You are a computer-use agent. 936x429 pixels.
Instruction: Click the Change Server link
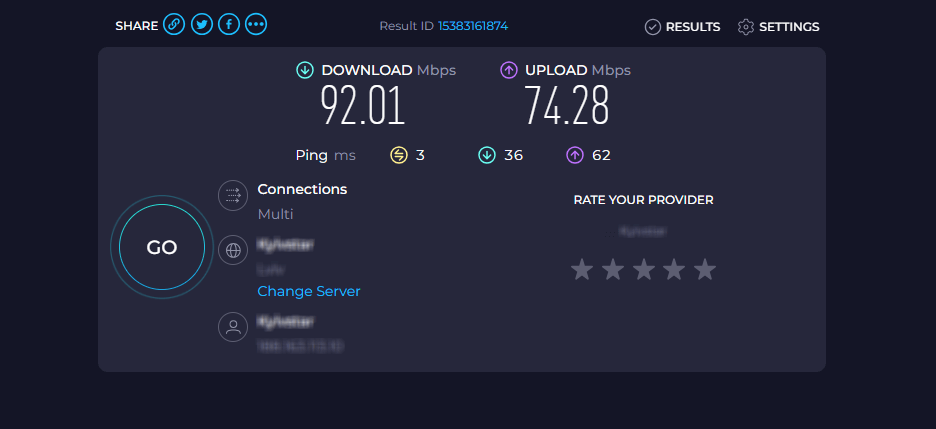coord(309,291)
